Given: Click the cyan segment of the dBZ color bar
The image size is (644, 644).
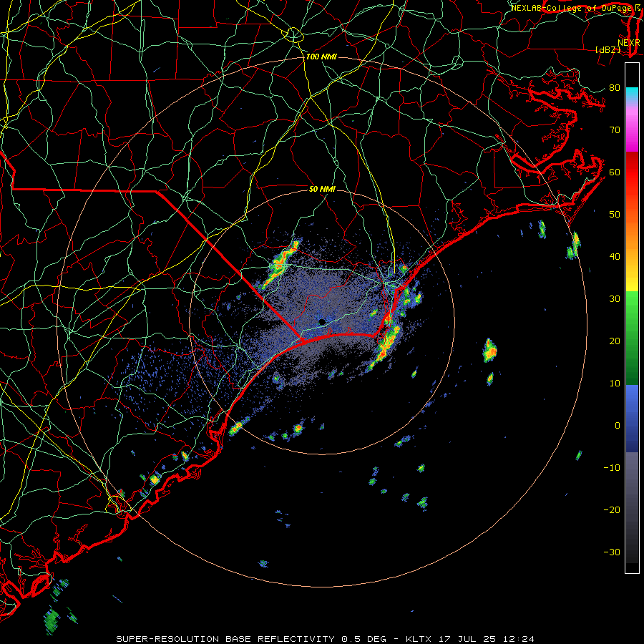Looking at the screenshot, I should [x=632, y=94].
